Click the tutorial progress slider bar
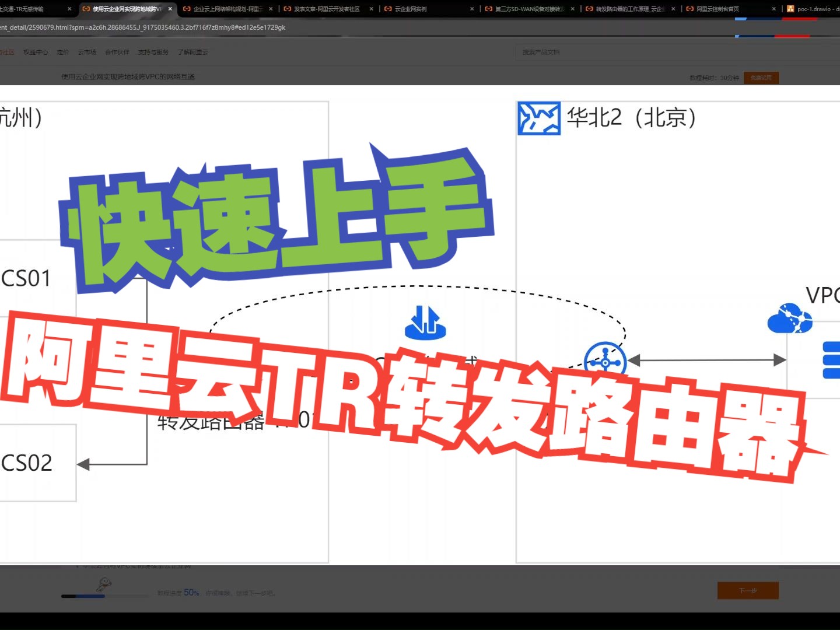 point(105,596)
